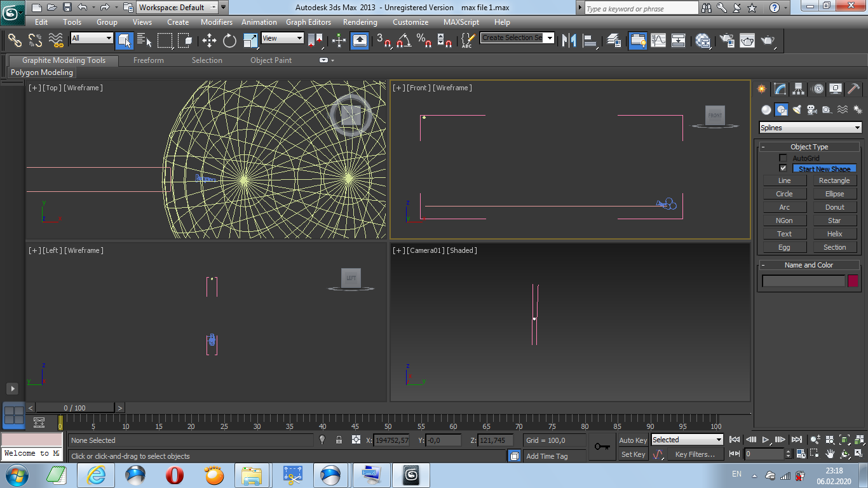Open Schematic View
Image resolution: width=868 pixels, height=488 pixels.
679,41
